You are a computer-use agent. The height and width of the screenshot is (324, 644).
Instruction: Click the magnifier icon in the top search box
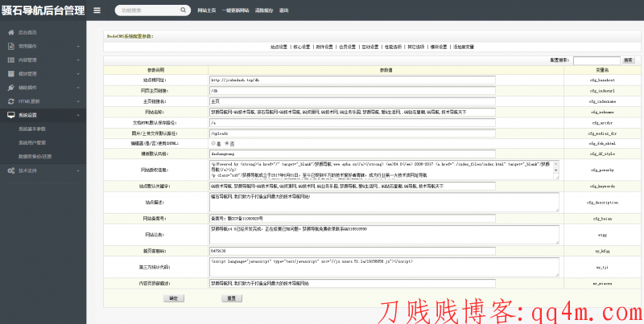coord(184,10)
